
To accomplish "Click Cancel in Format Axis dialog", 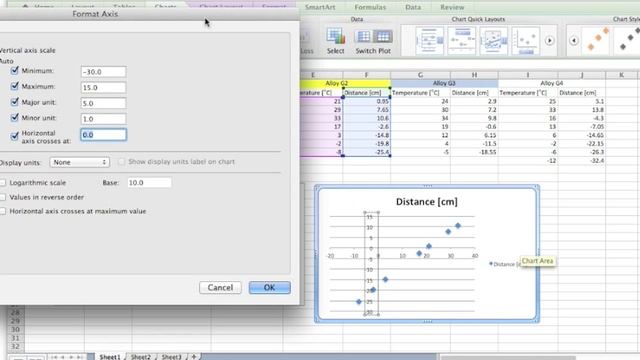I will [x=220, y=287].
